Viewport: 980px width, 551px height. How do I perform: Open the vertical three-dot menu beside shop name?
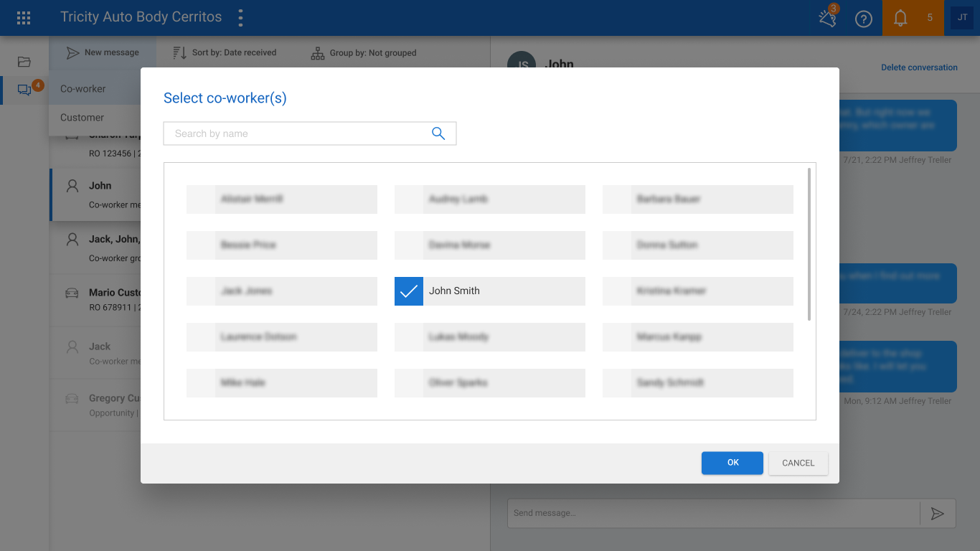click(240, 18)
